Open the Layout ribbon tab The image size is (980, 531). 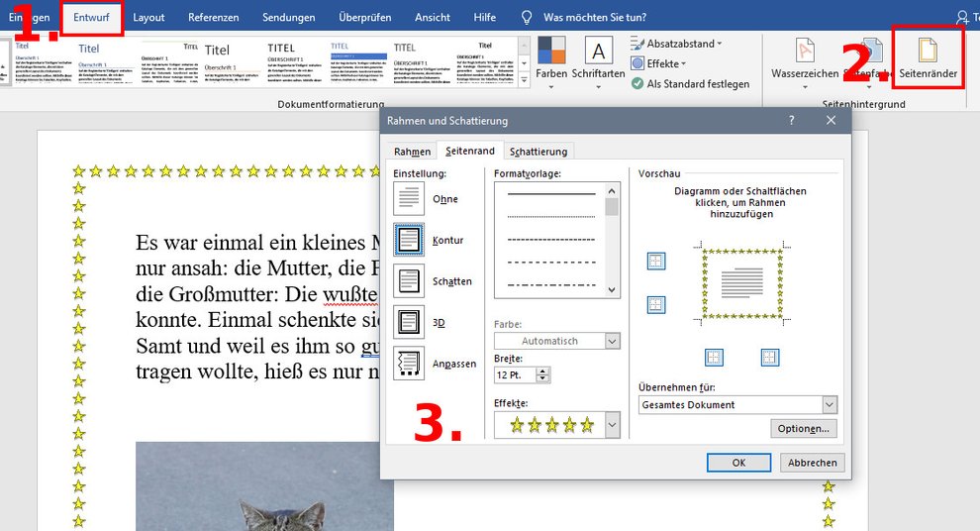pos(148,17)
